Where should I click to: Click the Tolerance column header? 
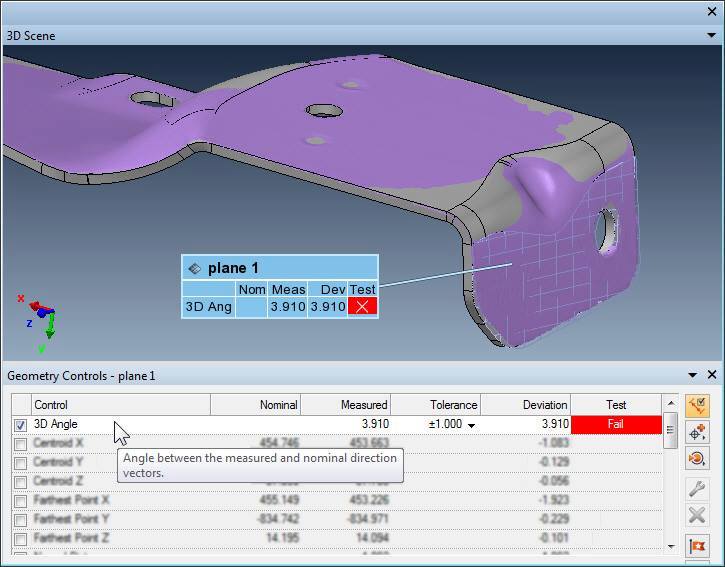point(436,405)
